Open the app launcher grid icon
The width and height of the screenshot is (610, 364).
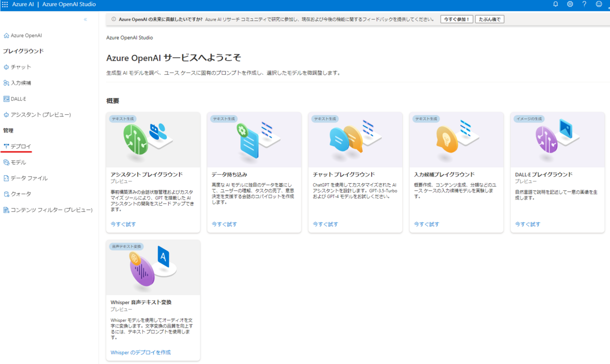pos(5,4)
